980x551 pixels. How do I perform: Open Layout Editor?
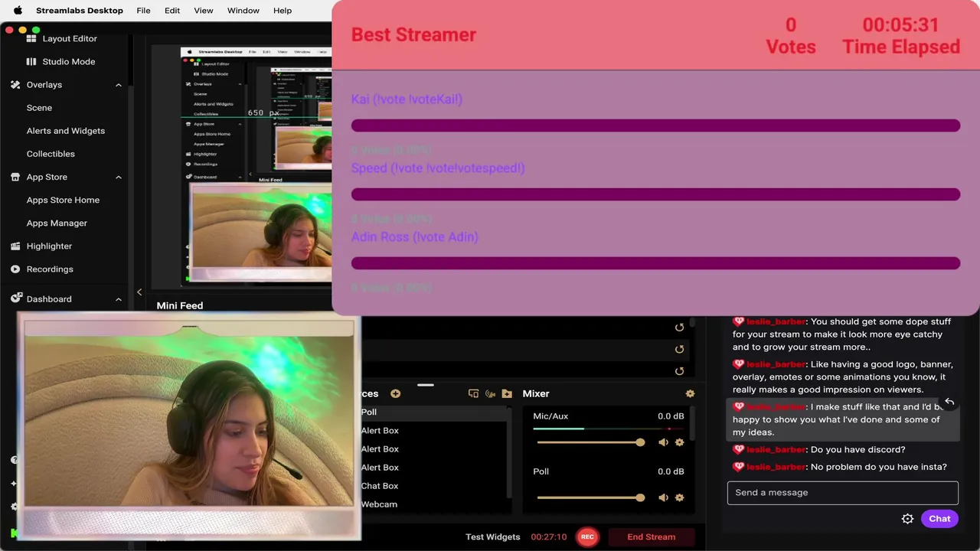pos(70,38)
